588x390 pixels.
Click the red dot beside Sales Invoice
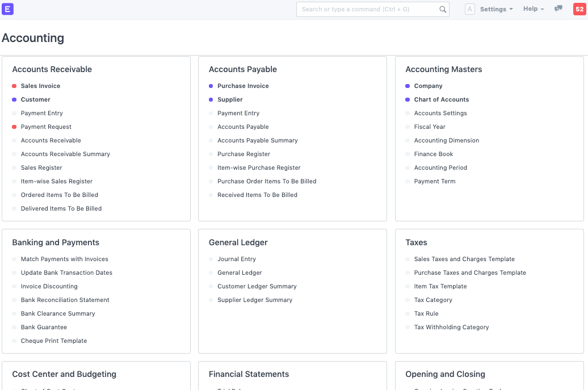point(14,86)
